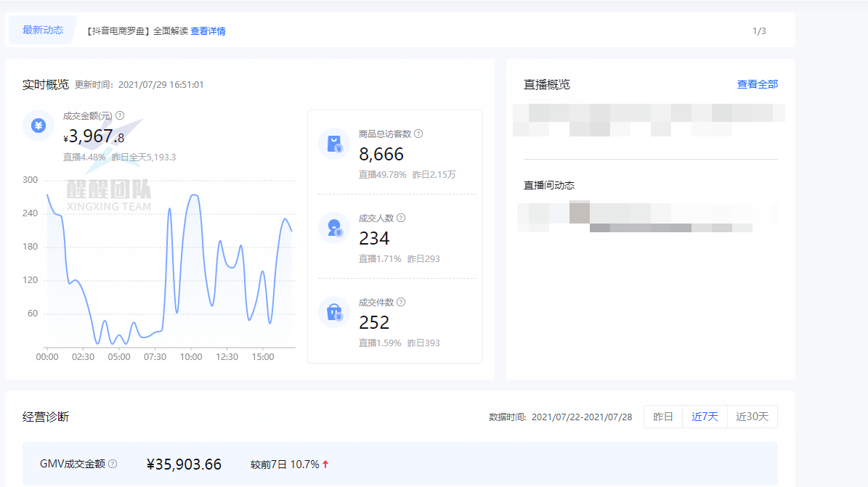Open the 查看详情 link for 抖音电商罗盘解读
The height and width of the screenshot is (487, 868).
click(208, 30)
